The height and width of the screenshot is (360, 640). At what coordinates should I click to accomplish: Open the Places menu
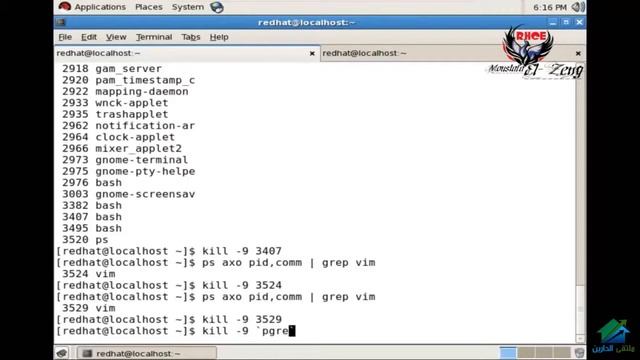coord(149,7)
